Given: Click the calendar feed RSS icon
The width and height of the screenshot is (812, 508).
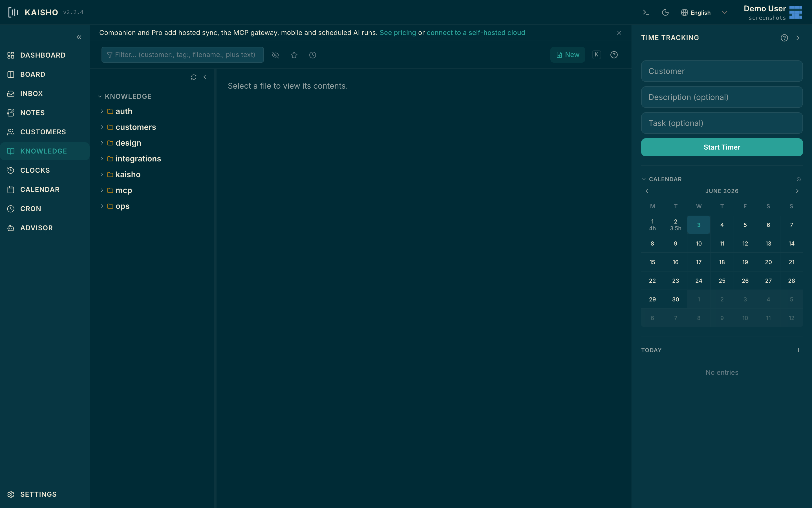Looking at the screenshot, I should coord(798,179).
